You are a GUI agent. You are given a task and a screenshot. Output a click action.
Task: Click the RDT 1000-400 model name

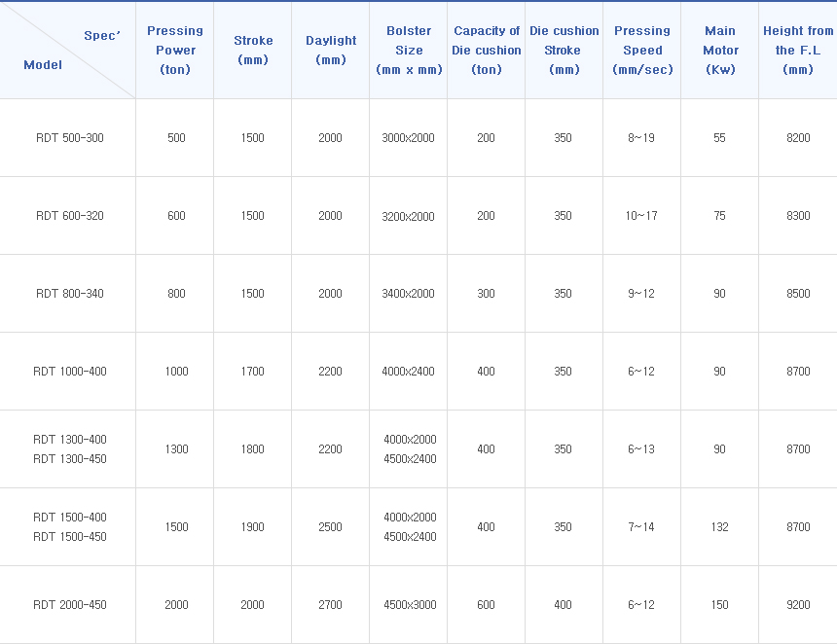[69, 372]
